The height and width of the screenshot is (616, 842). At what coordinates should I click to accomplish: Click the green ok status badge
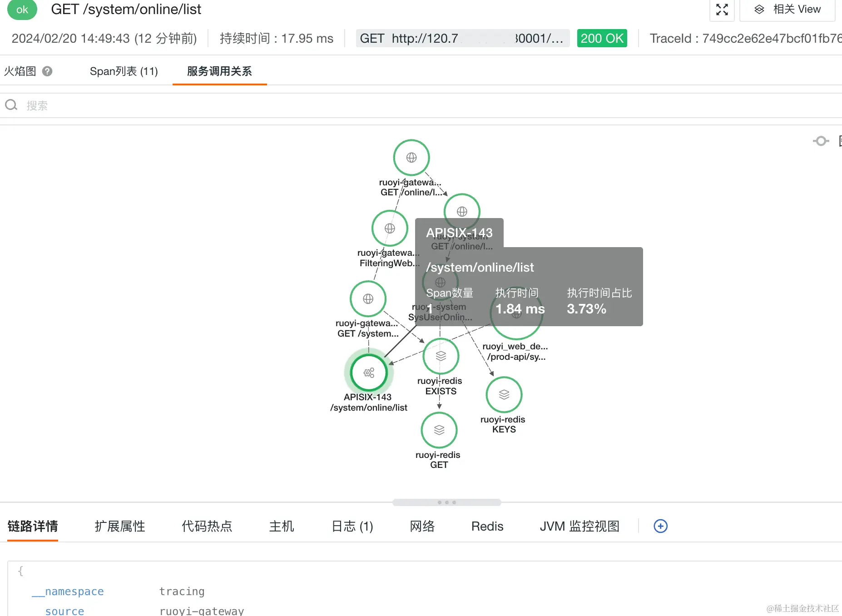tap(22, 10)
